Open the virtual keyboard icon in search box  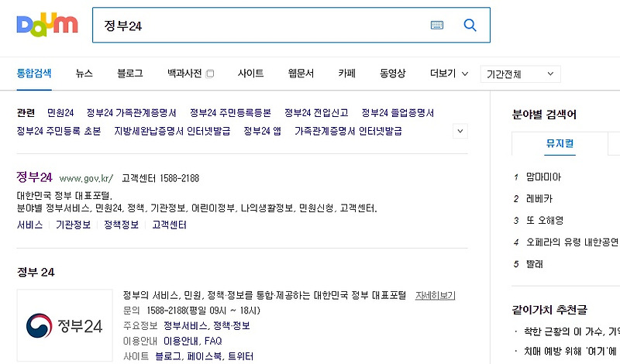coord(436,26)
